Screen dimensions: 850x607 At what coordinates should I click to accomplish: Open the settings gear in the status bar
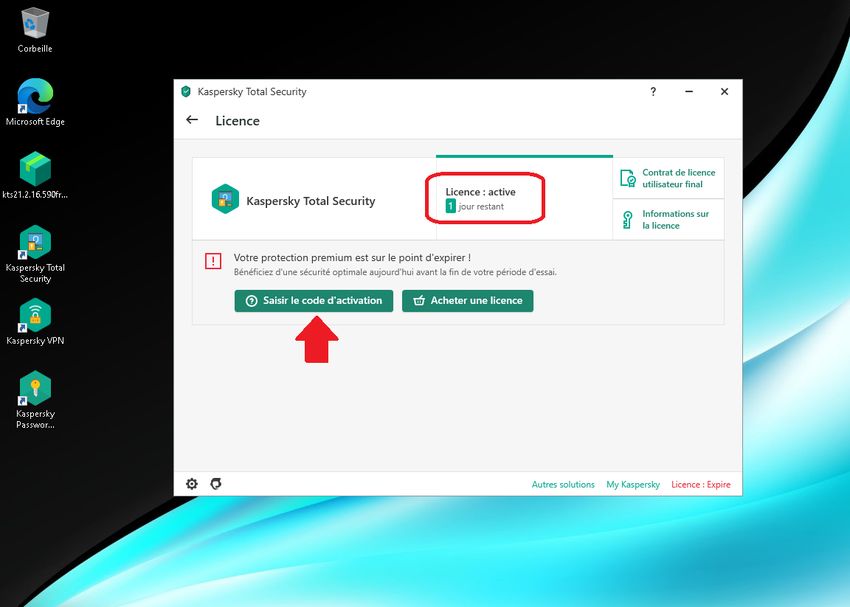(191, 484)
